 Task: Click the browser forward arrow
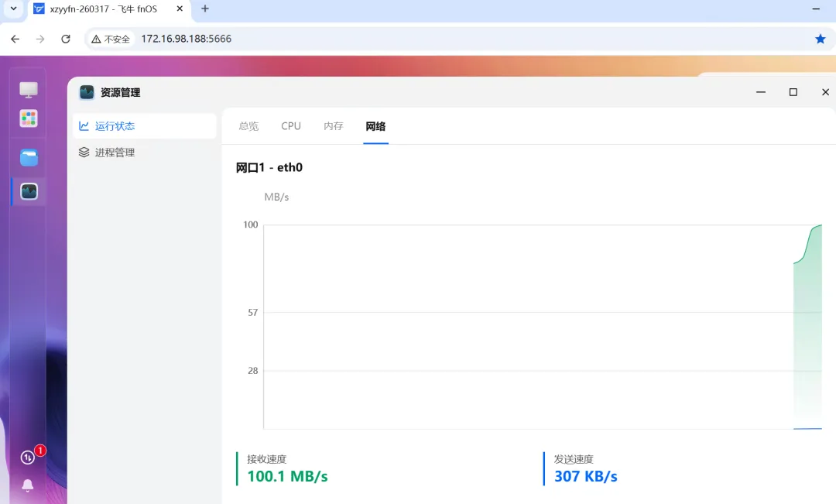pos(40,39)
